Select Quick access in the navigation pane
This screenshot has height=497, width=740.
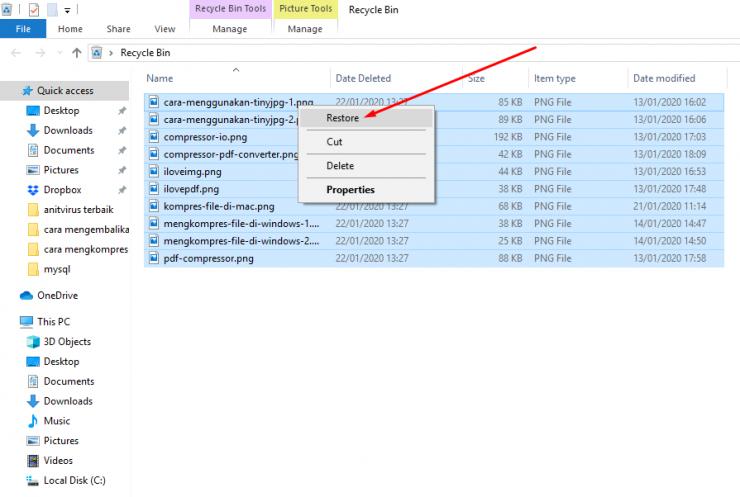(65, 91)
